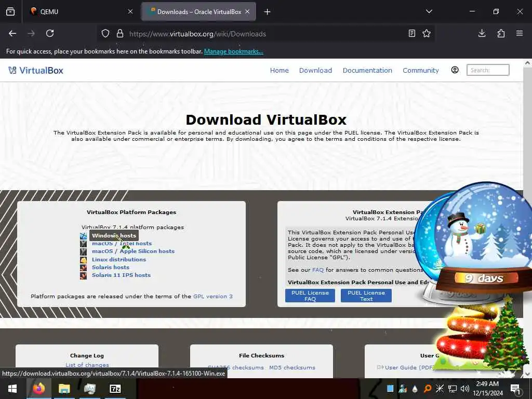This screenshot has height=399, width=532.
Task: Click the taskbar clock showing 2:49 AM
Action: (x=487, y=389)
